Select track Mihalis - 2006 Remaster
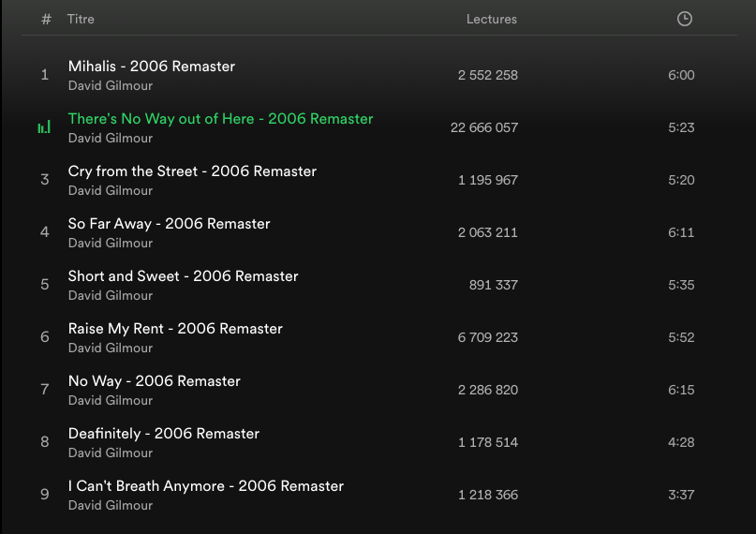The height and width of the screenshot is (534, 756). pyautogui.click(x=152, y=66)
